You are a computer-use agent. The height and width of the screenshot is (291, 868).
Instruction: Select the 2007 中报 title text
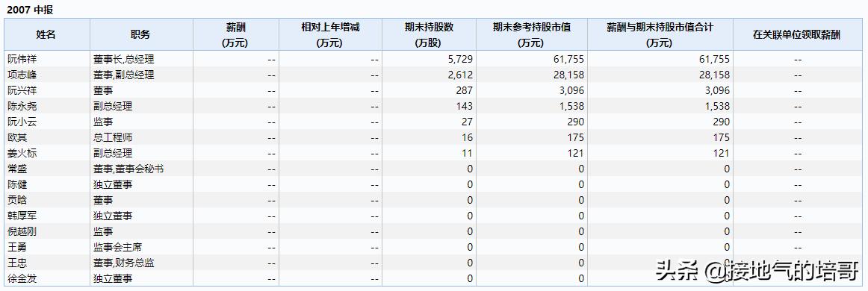pos(30,10)
